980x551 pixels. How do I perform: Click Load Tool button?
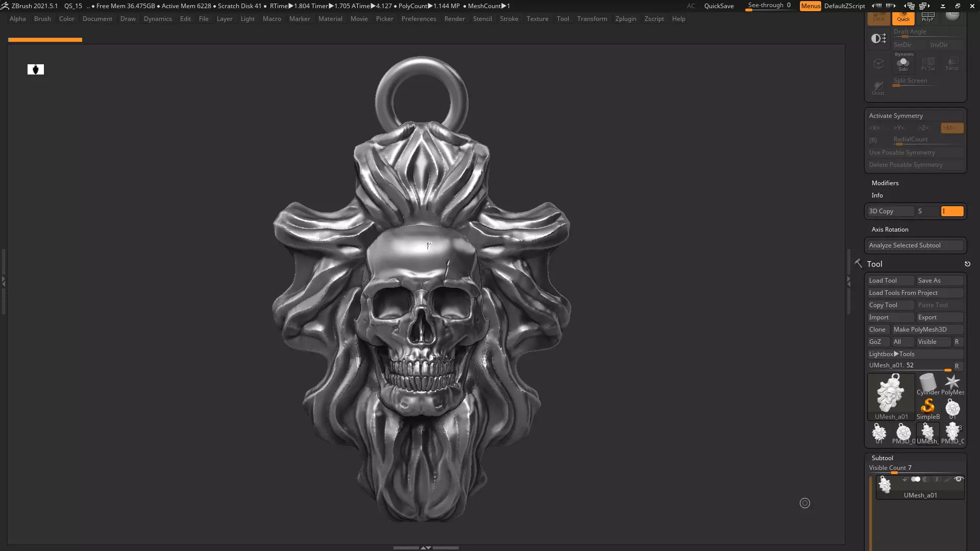891,281
